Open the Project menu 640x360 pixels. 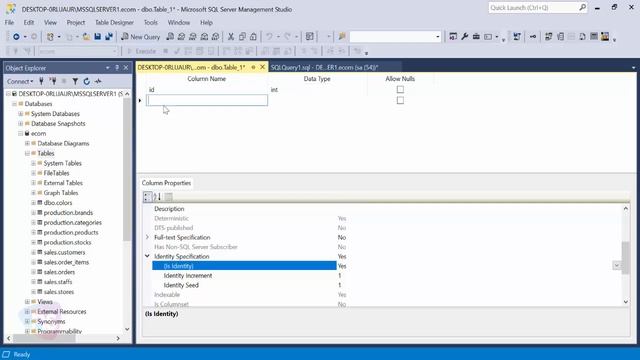[76, 22]
